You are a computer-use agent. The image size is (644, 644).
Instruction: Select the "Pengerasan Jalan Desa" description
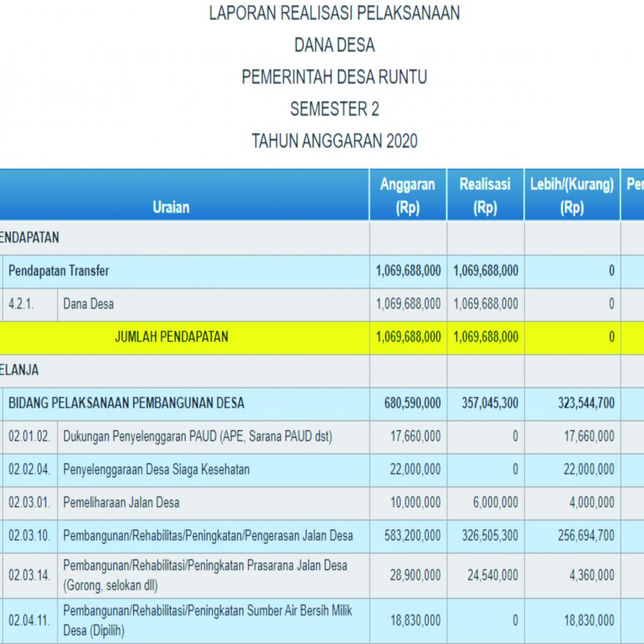pos(208,536)
